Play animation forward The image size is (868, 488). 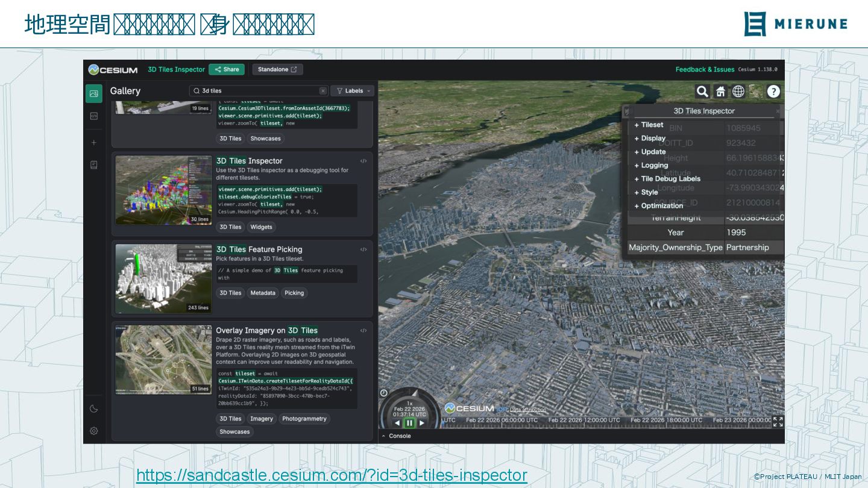click(422, 423)
